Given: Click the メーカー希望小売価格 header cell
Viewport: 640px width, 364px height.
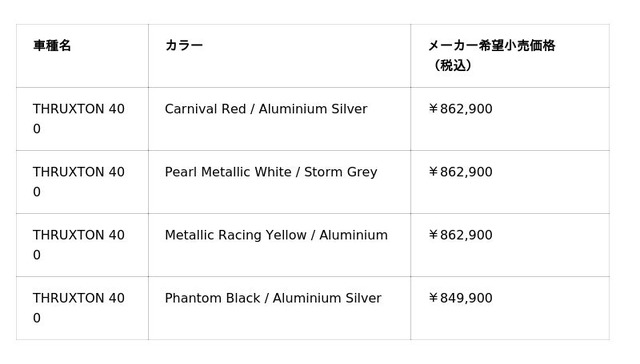Looking at the screenshot, I should tap(510, 56).
